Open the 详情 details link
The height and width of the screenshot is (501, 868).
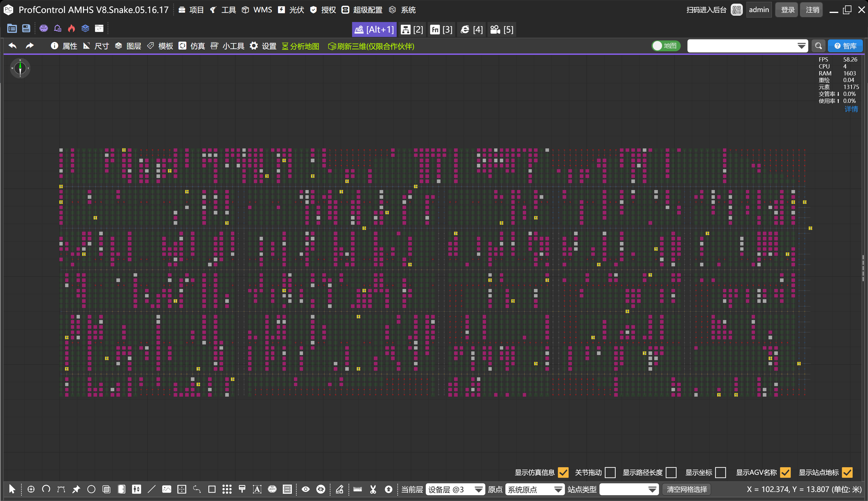tap(851, 109)
